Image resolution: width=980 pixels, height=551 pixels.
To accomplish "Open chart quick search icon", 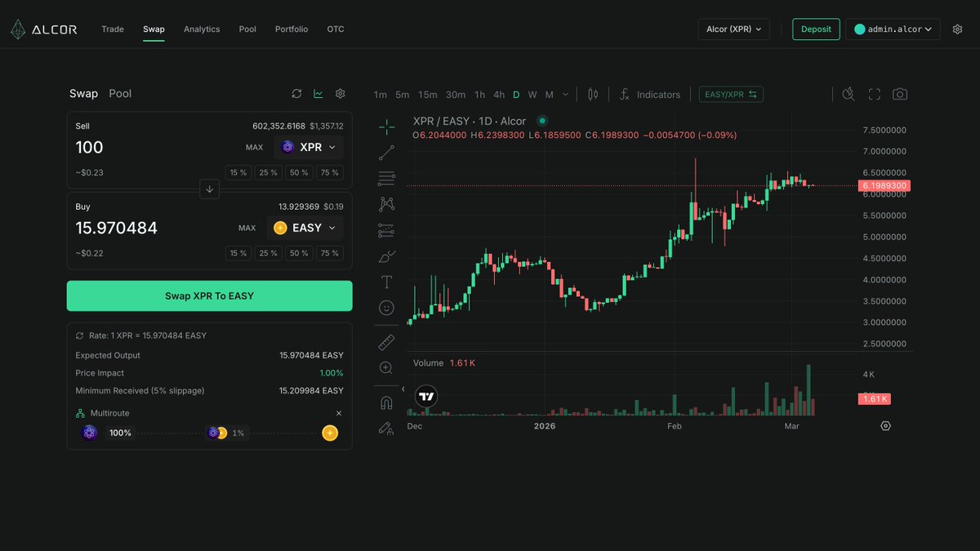I will point(849,95).
